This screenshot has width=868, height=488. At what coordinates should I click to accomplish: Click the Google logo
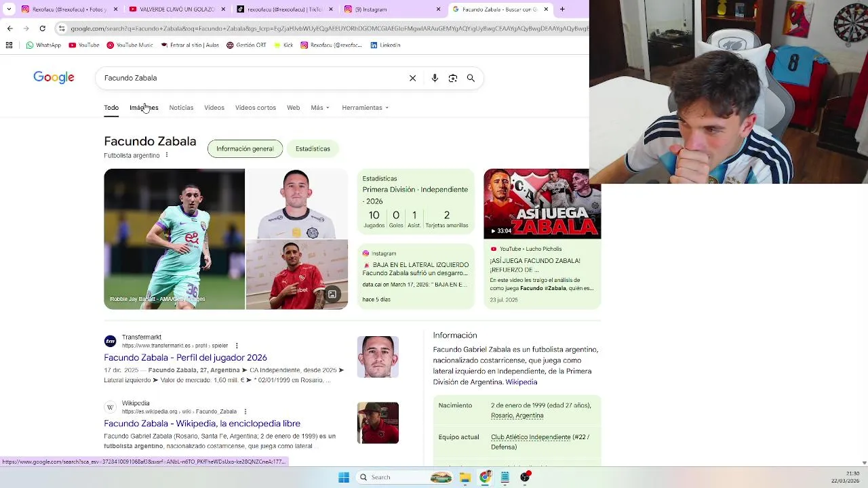pos(54,77)
